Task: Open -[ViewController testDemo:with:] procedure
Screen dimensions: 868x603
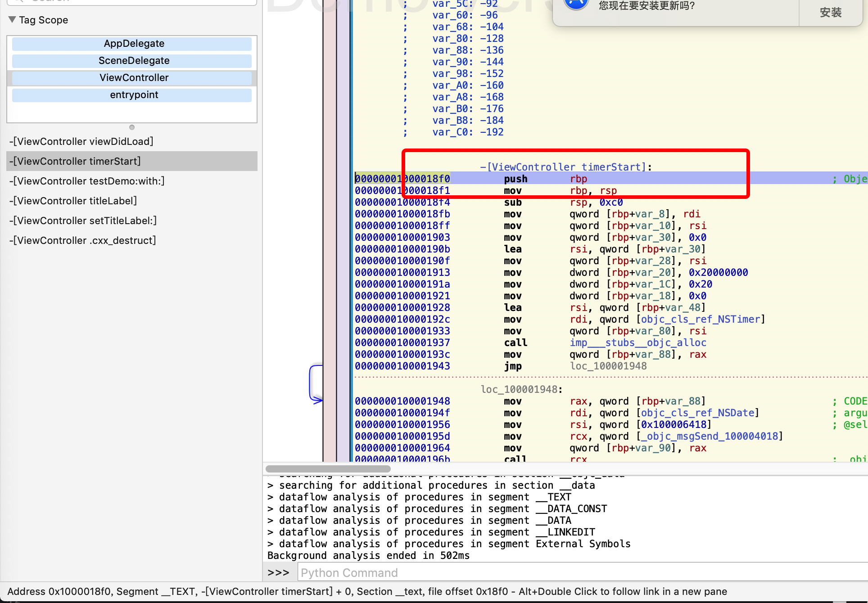Action: click(87, 181)
